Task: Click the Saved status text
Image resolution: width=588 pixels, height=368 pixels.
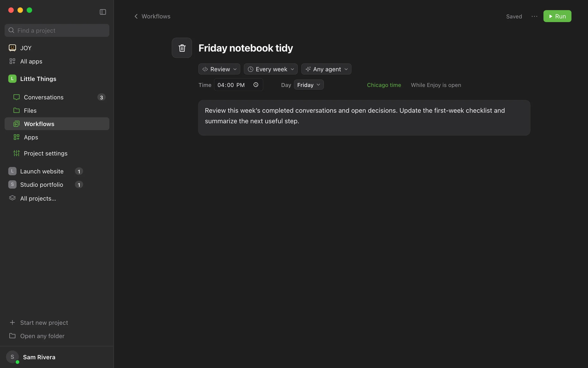Action: [514, 16]
